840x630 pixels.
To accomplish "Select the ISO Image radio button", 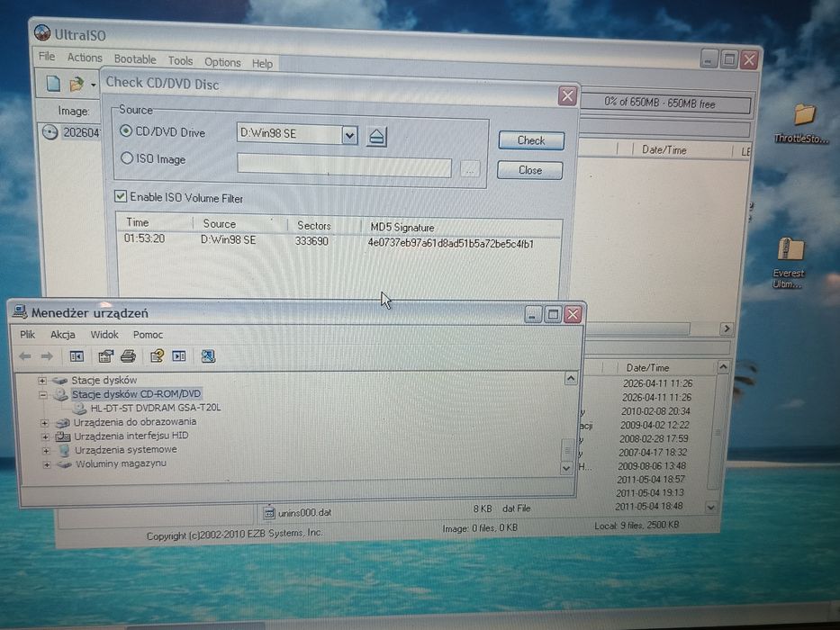I will [x=127, y=158].
